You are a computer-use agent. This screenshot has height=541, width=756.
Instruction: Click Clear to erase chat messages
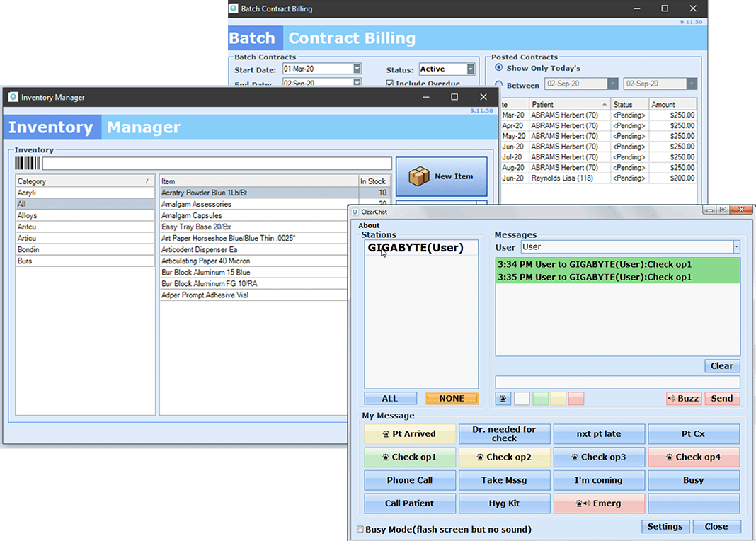tap(722, 365)
